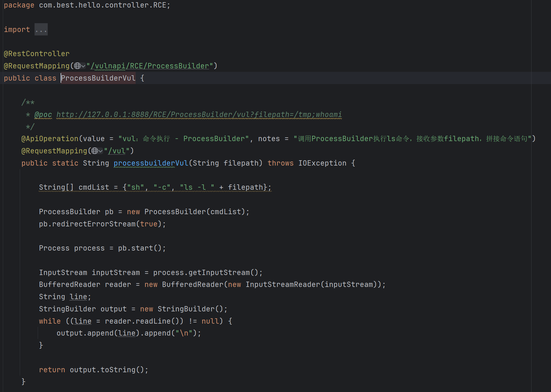Click the "output.append" call
The image size is (551, 392).
[85, 333]
